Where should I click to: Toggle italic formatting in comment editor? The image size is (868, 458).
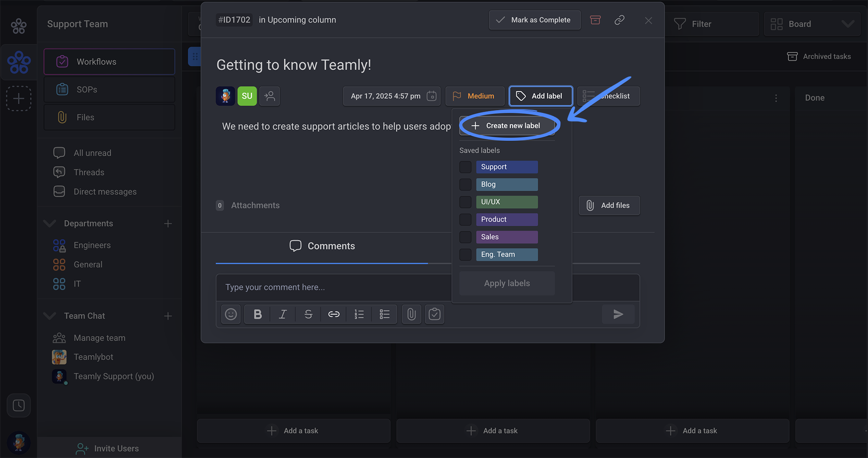point(283,314)
